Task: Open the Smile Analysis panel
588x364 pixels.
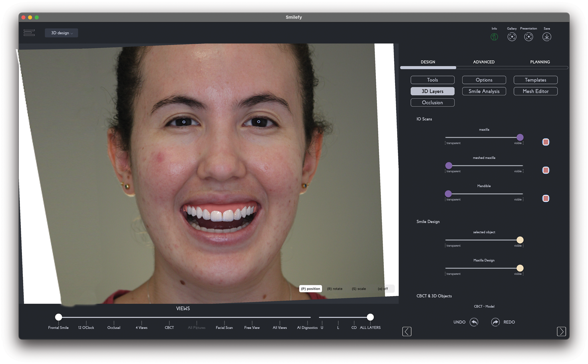Action: [484, 91]
